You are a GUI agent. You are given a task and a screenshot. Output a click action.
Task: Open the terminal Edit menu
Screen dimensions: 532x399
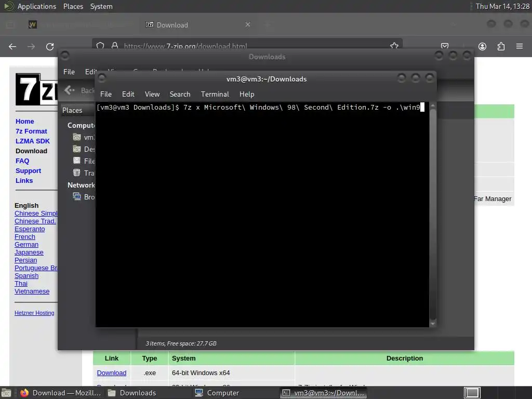point(128,95)
